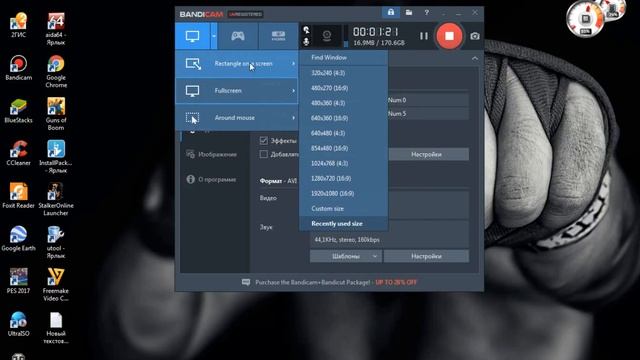
Task: Open the aida64 desktop shortcut
Action: tap(56, 29)
